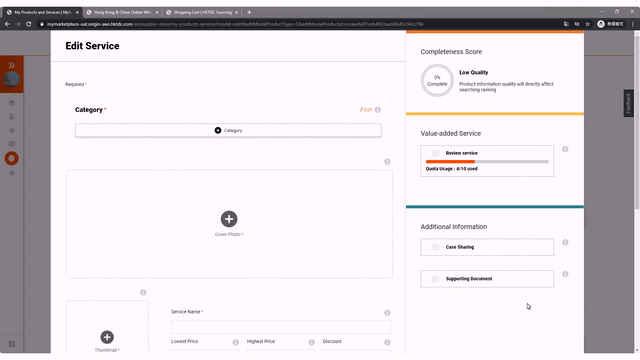Viewport: 640px width, 360px height.
Task: Show info icon for Lowest Price
Action: click(x=236, y=342)
